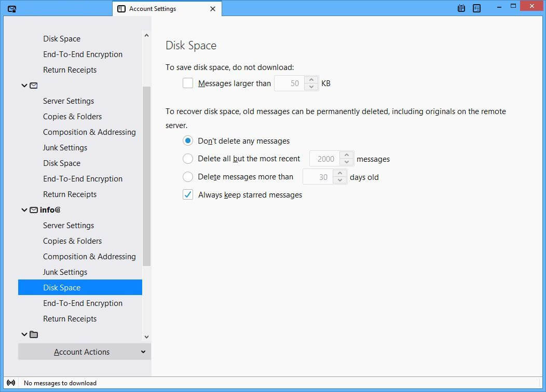The image size is (546, 392).
Task: Click the 30 days input field
Action: pos(318,177)
